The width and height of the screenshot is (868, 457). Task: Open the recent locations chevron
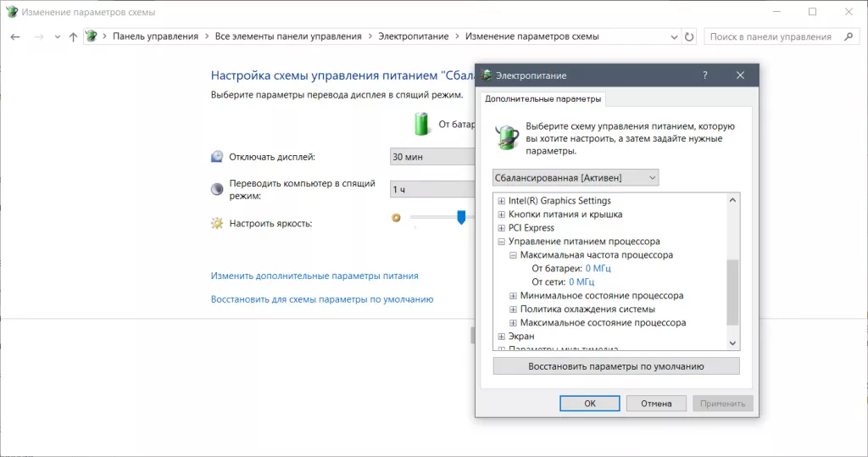point(57,37)
